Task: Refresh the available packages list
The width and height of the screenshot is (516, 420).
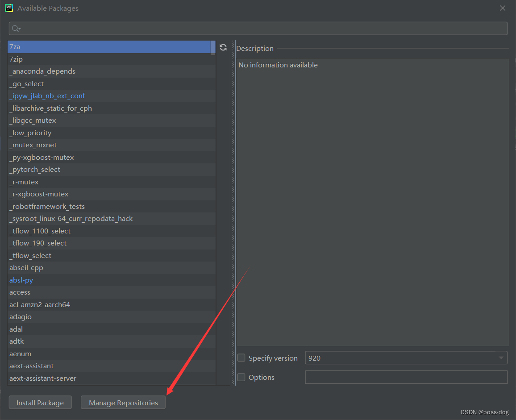Action: point(223,47)
